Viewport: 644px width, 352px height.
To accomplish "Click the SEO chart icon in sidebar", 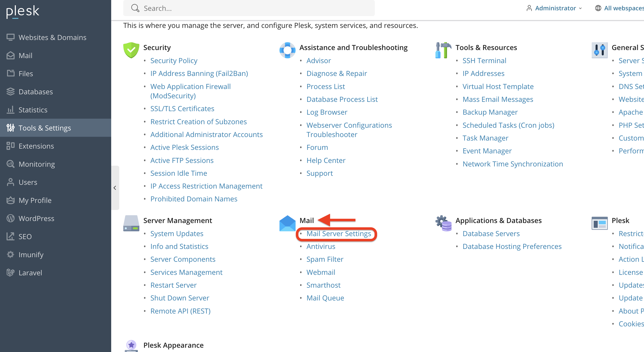I will [11, 236].
